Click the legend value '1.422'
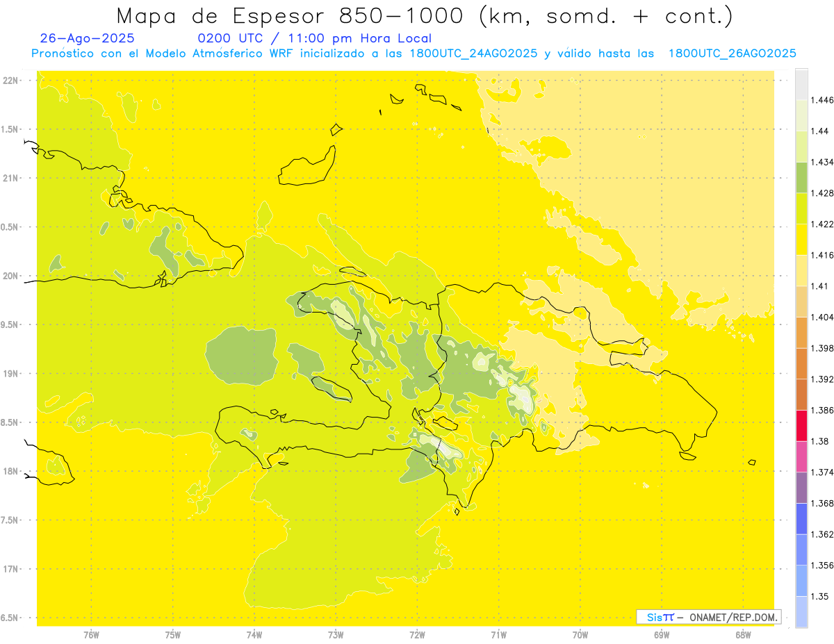Viewport: 834px width, 644px height. tap(824, 224)
